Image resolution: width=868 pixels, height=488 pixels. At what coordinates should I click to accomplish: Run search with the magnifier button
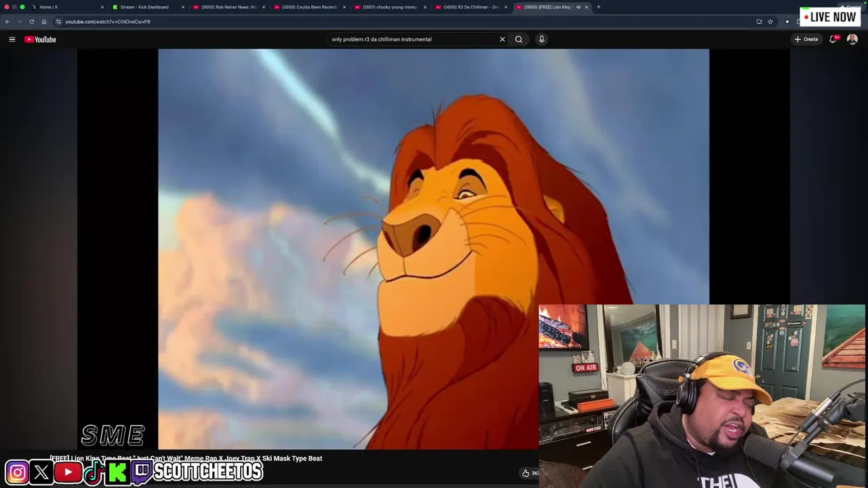coord(519,39)
